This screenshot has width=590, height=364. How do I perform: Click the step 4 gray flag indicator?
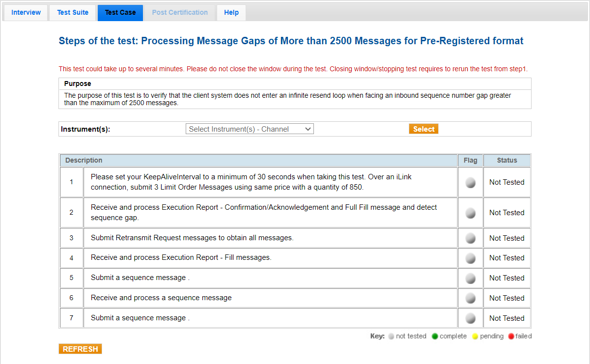click(470, 258)
